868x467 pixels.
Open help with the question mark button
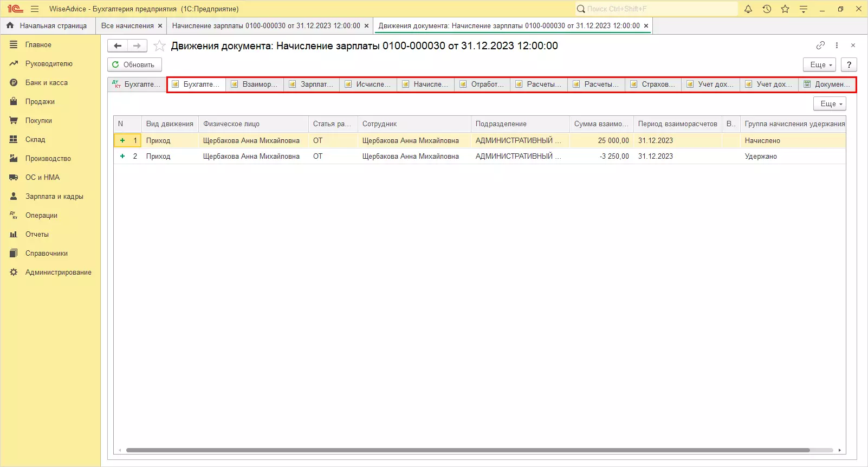click(x=849, y=64)
